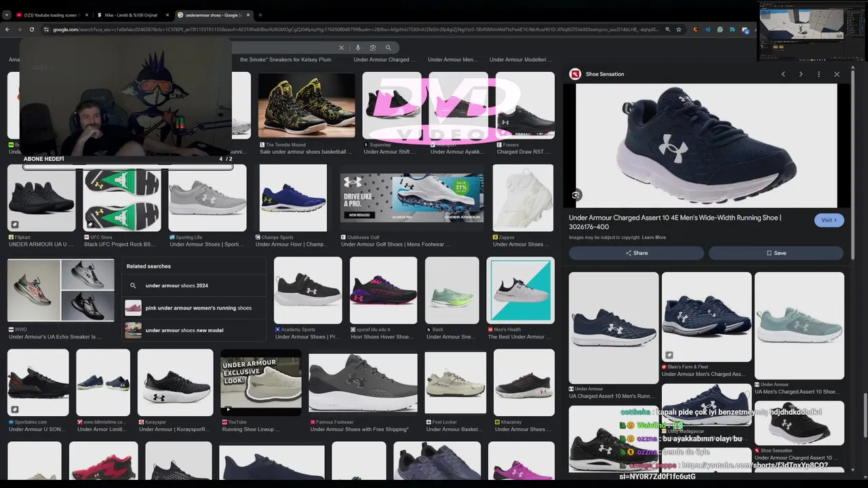This screenshot has height=488, width=868.
Task: Open UFC Store Project Rock shoe thumbnail
Action: point(121,198)
